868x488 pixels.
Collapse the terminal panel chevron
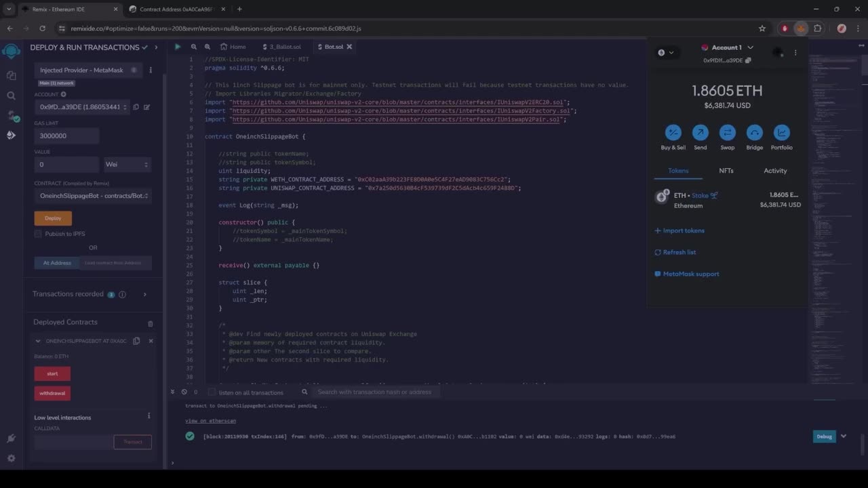(174, 392)
